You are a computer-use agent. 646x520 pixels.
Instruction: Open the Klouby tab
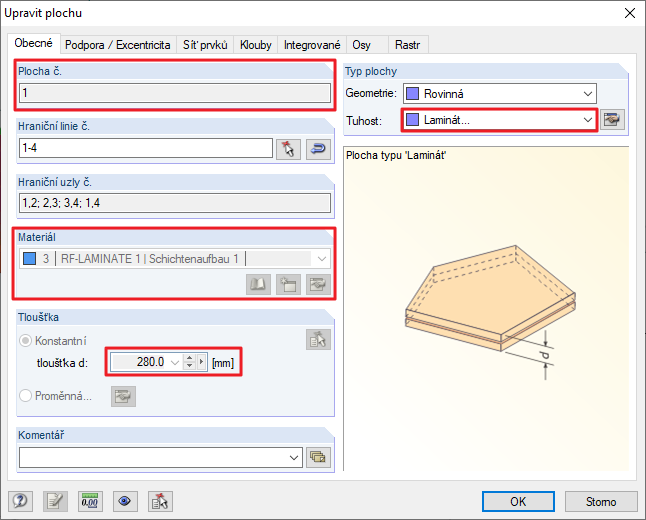coord(255,45)
